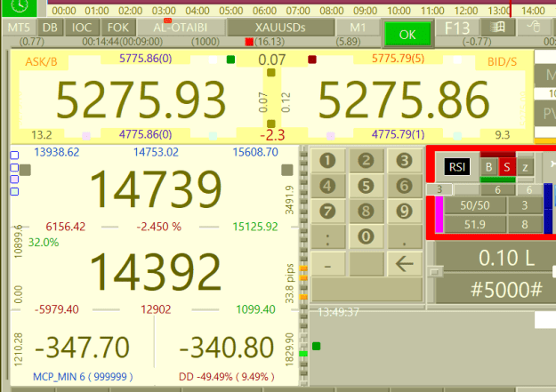Open the XAUUSDs symbol selector
The height and width of the screenshot is (392, 556).
(280, 28)
